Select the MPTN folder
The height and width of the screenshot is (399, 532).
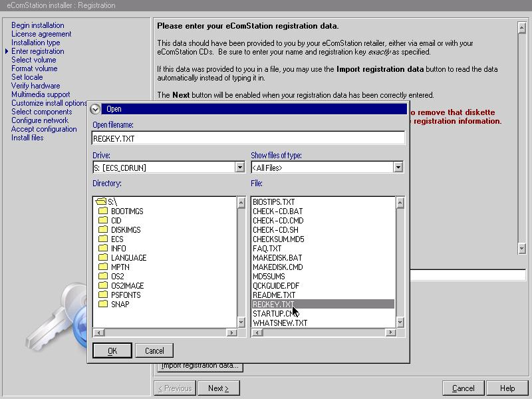coord(114,267)
